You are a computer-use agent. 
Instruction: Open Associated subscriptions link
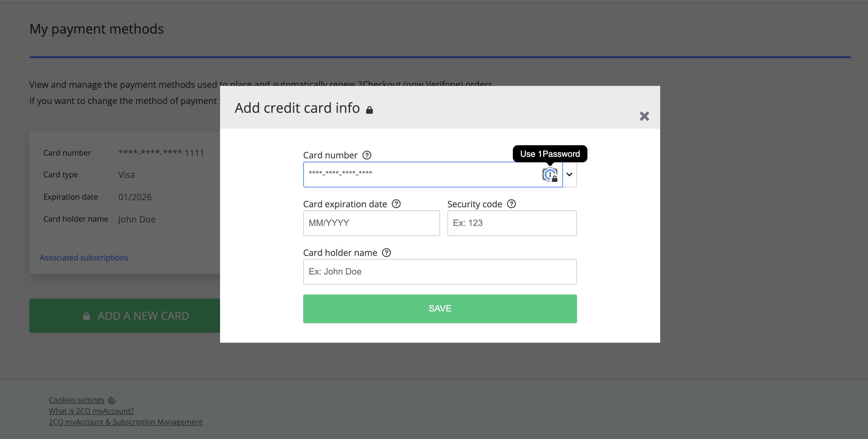coord(84,257)
